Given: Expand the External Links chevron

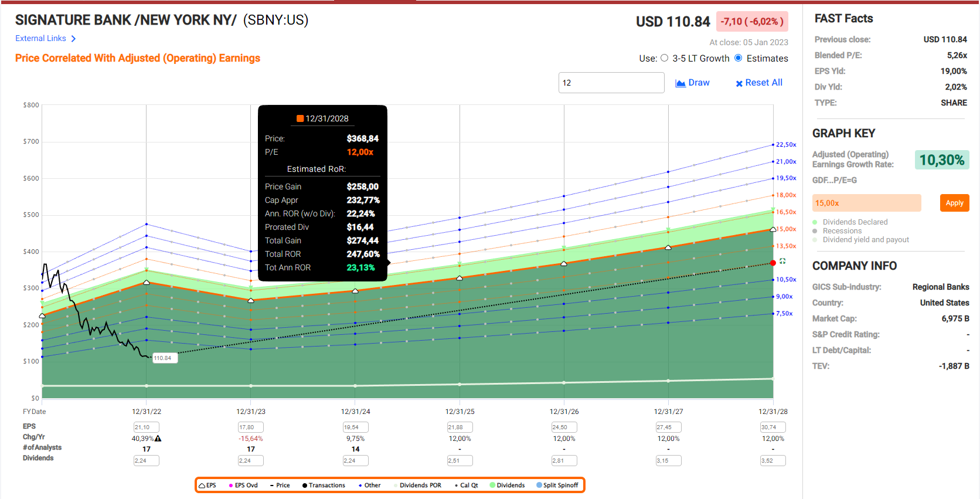Looking at the screenshot, I should tap(73, 39).
